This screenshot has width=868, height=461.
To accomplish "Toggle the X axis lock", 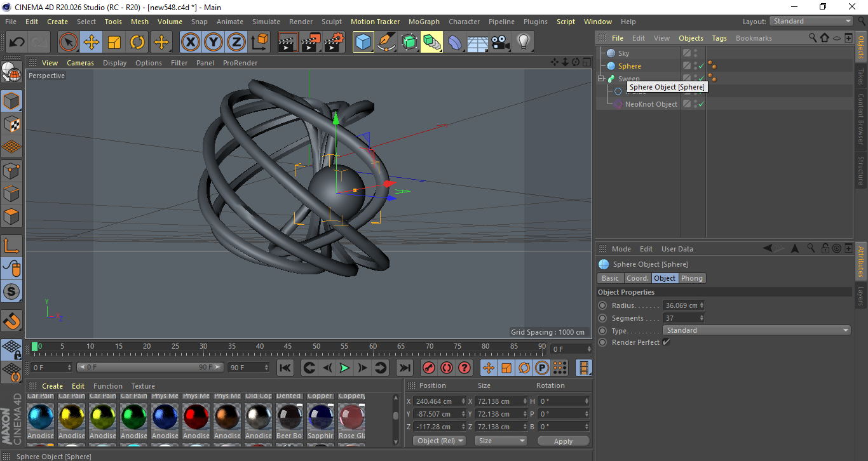I will click(190, 43).
